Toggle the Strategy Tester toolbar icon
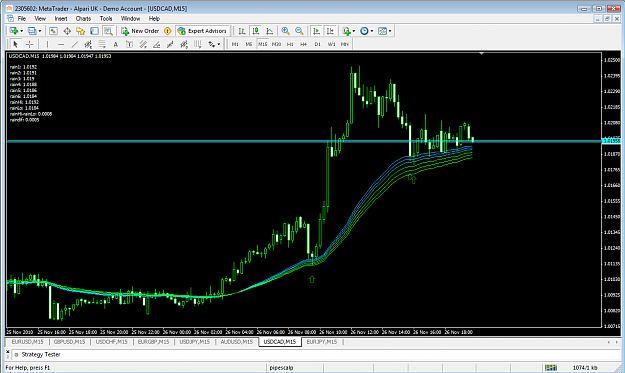625x373 pixels. 108,31
